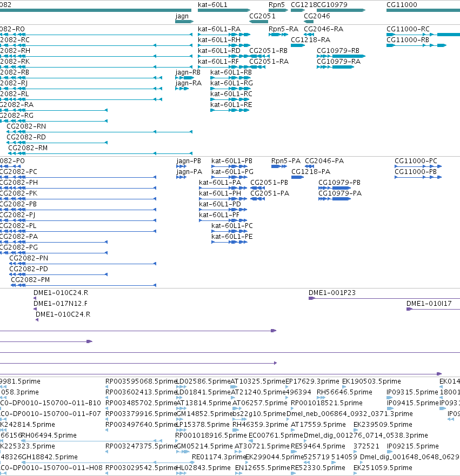Open protein CG1218-PA
The width and height of the screenshot is (460, 476).
297,177
